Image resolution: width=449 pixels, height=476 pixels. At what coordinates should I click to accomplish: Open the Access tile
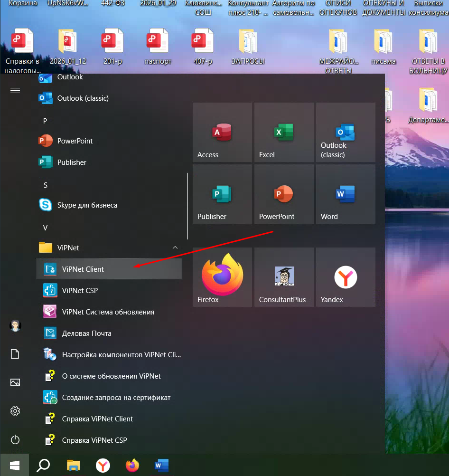pyautogui.click(x=222, y=133)
